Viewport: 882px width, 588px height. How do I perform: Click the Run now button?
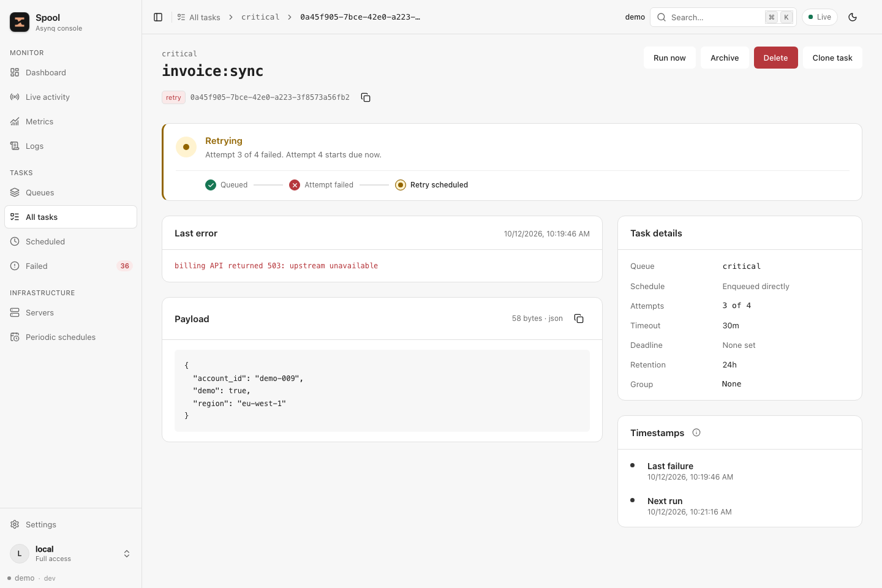669,58
